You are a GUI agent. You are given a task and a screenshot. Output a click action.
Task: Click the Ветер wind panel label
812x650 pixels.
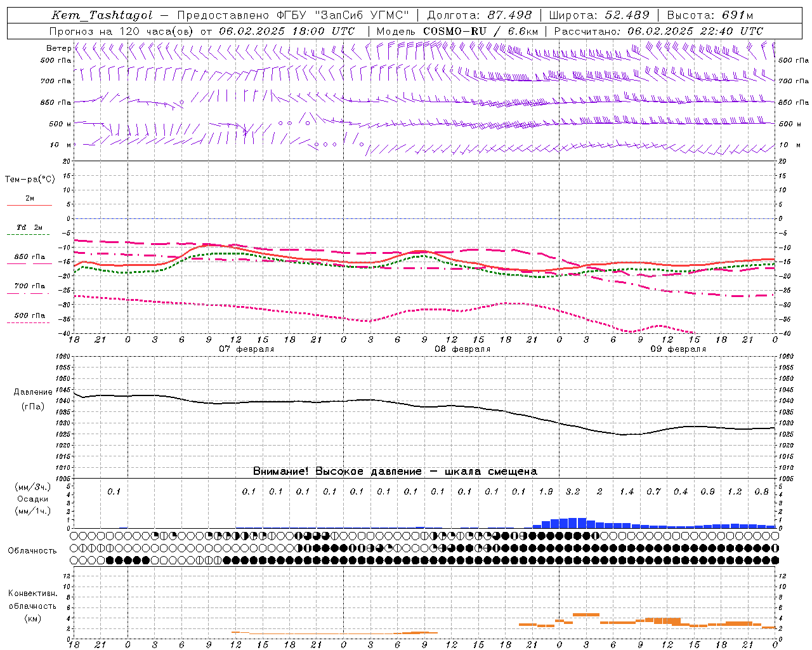pos(58,48)
